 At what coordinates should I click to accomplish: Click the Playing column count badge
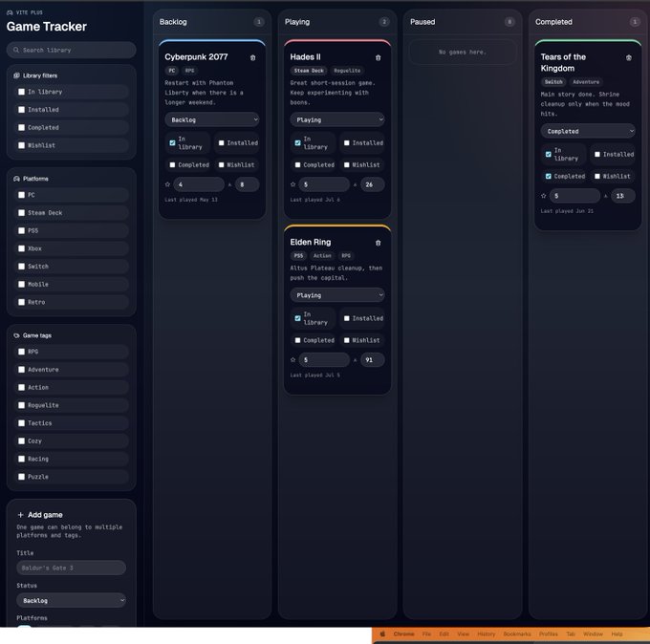pyautogui.click(x=384, y=22)
